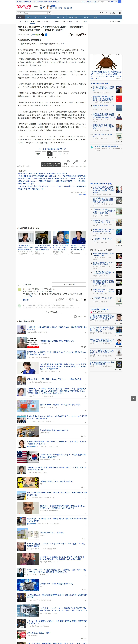Go to previous page 前へ
This screenshot has width=138, height=644.
tap(38, 154)
